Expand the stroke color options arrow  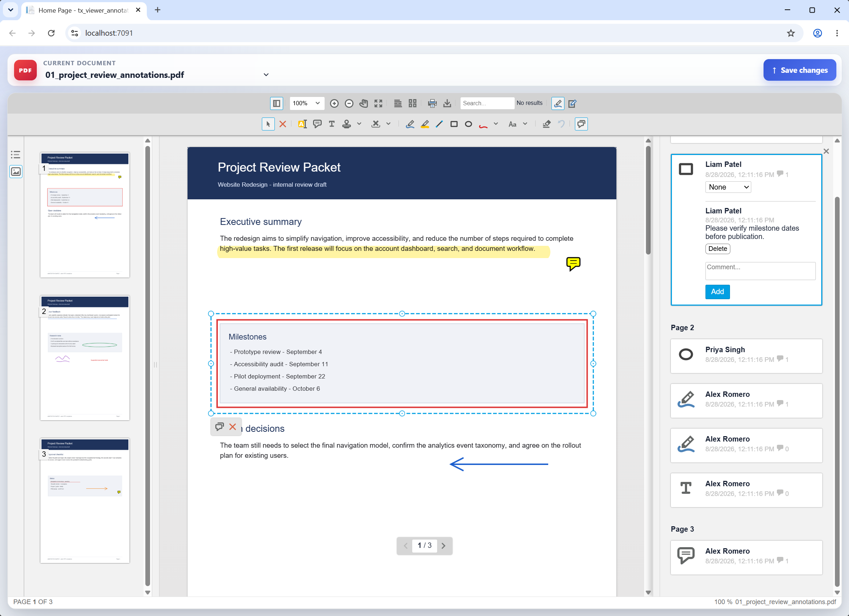tap(496, 124)
